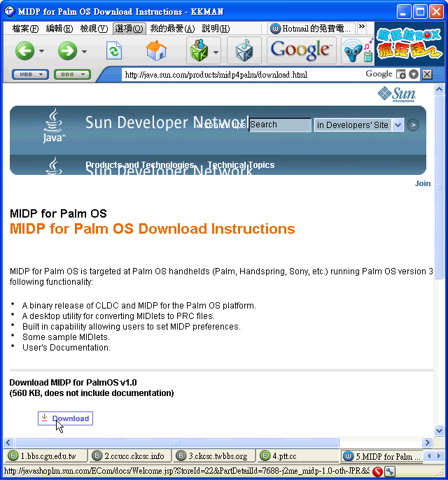Click vertical scrollbar down arrow
The image size is (448, 480).
(439, 431)
